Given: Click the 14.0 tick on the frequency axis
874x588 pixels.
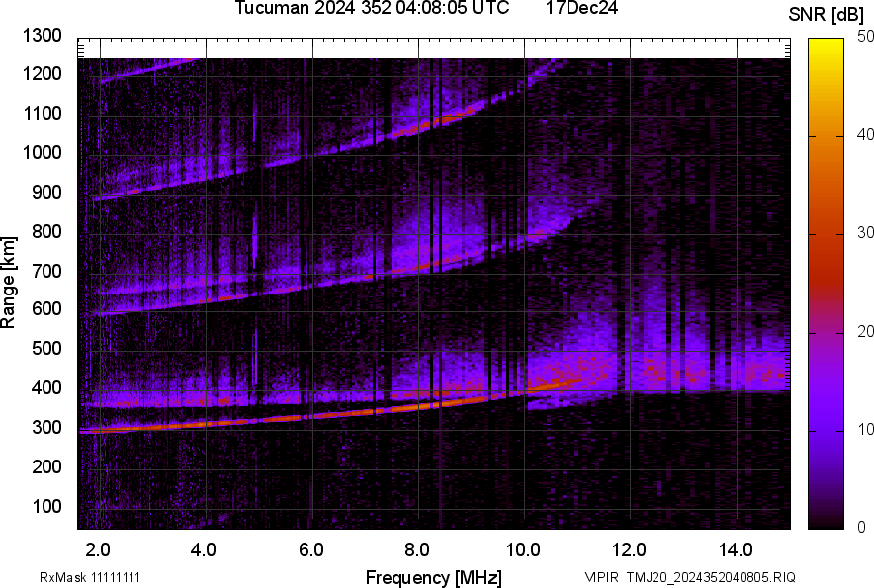Looking at the screenshot, I should click(x=736, y=549).
